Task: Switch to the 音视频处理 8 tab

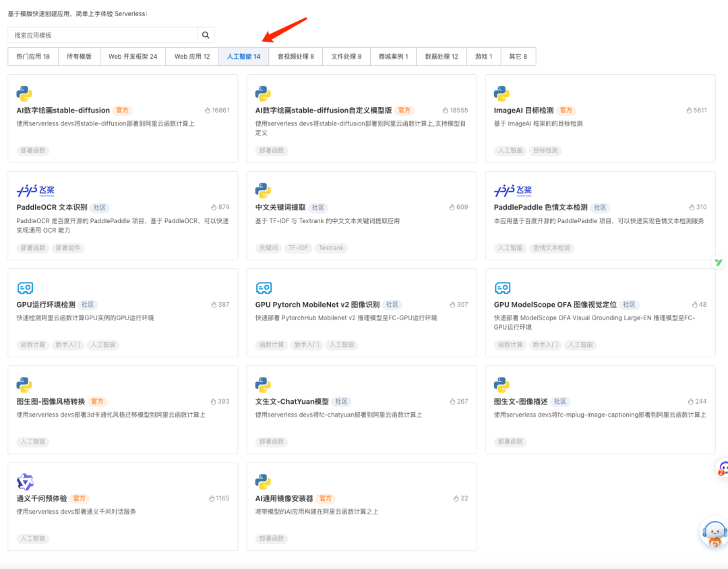Action: pyautogui.click(x=295, y=57)
